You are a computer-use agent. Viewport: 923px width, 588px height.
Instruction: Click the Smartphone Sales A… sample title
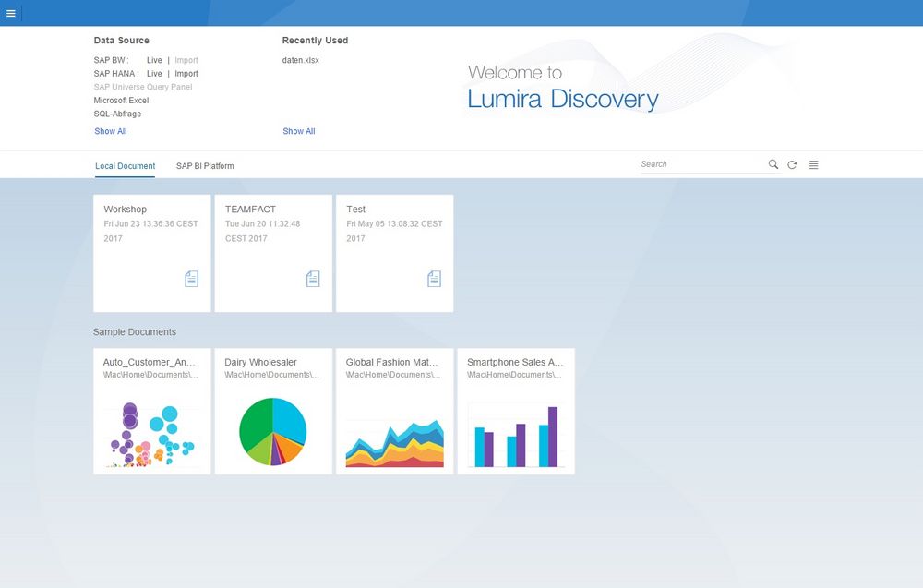pos(515,362)
